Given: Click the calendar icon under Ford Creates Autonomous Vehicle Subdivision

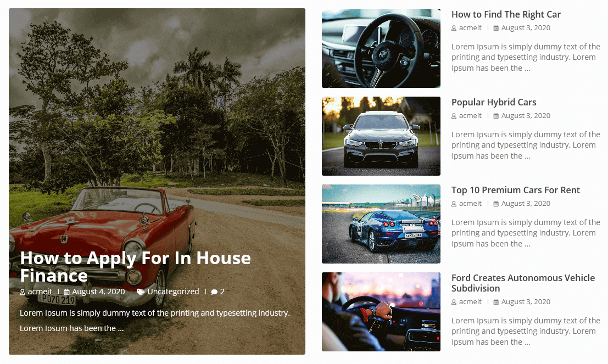Looking at the screenshot, I should point(496,302).
